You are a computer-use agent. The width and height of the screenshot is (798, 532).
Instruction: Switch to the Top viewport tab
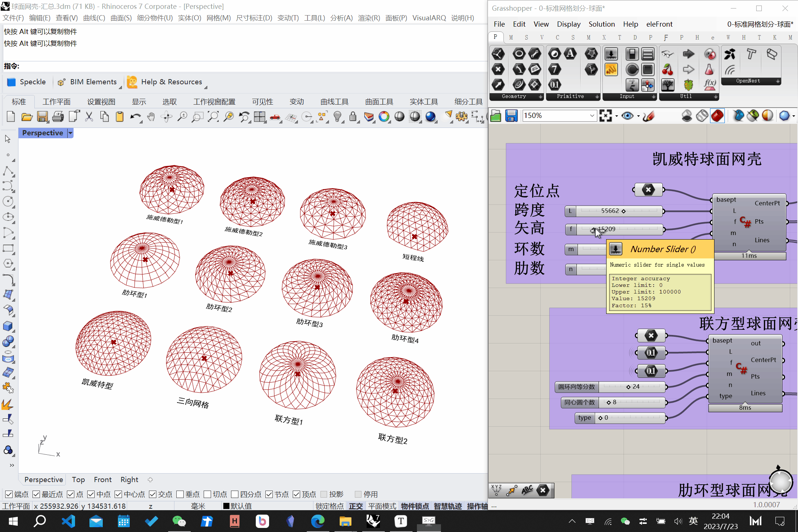coord(78,480)
